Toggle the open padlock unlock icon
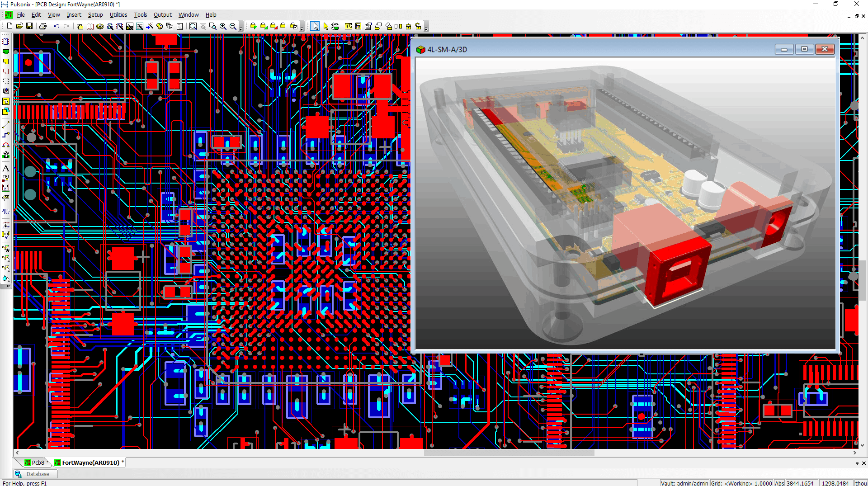The width and height of the screenshot is (868, 486). pyautogui.click(x=418, y=26)
